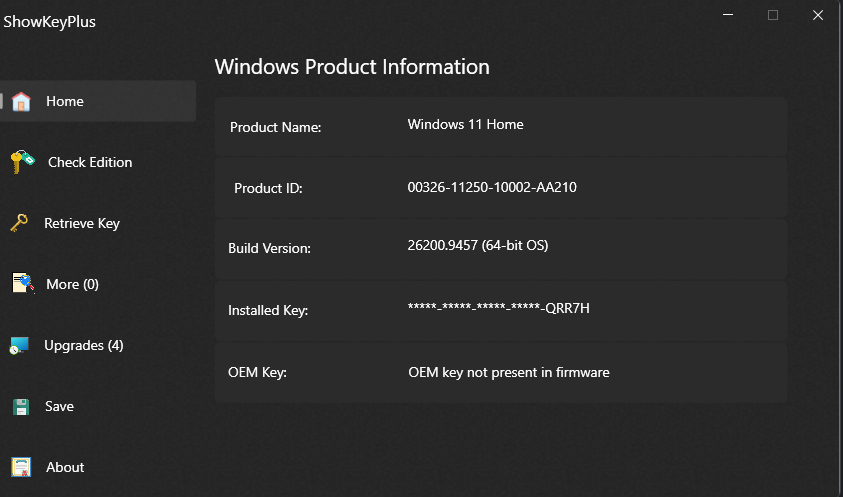Click the Installed Key: label

[x=268, y=310]
